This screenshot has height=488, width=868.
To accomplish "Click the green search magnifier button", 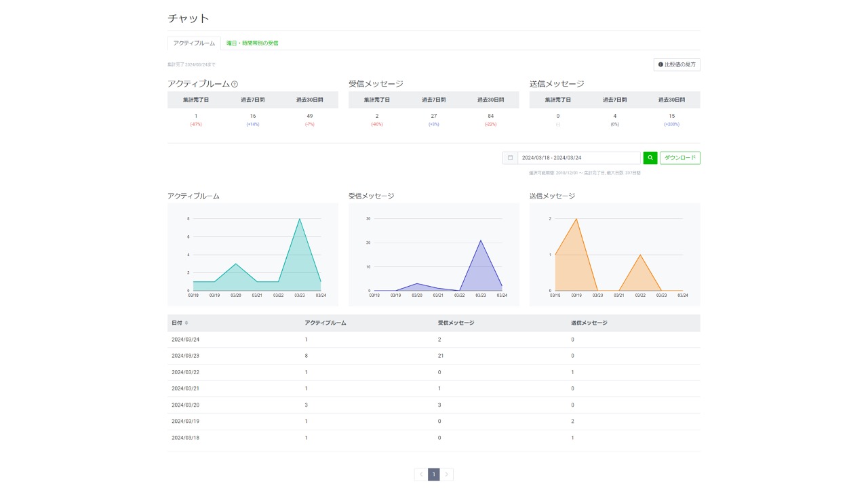I will pos(650,158).
